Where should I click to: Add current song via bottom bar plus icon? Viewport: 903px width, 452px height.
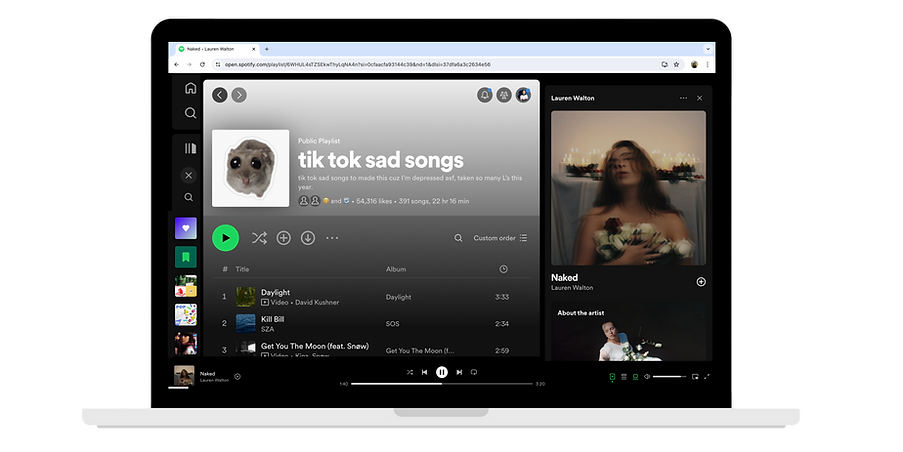pos(237,377)
